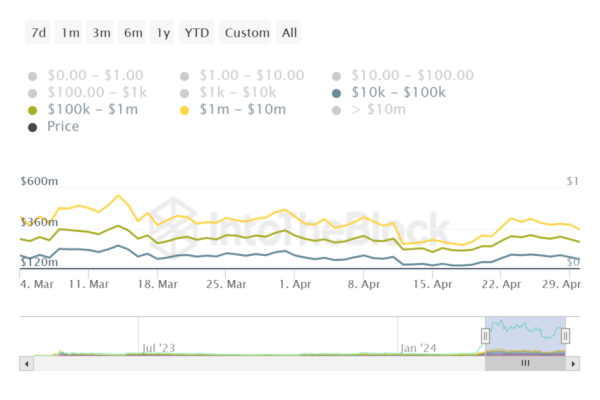
Task: Click the 1y range button
Action: pos(162,33)
